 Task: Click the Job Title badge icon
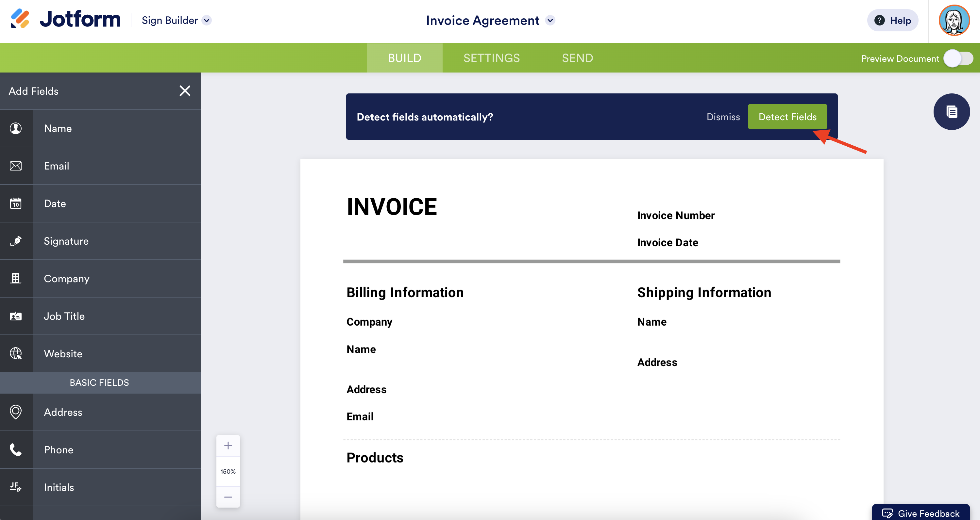pyautogui.click(x=16, y=316)
